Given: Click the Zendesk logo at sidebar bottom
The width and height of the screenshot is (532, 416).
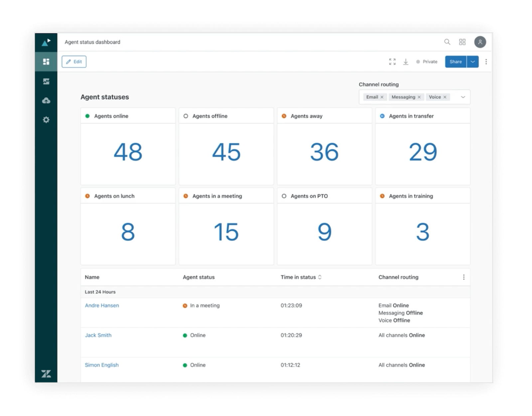Looking at the screenshot, I should (x=46, y=373).
